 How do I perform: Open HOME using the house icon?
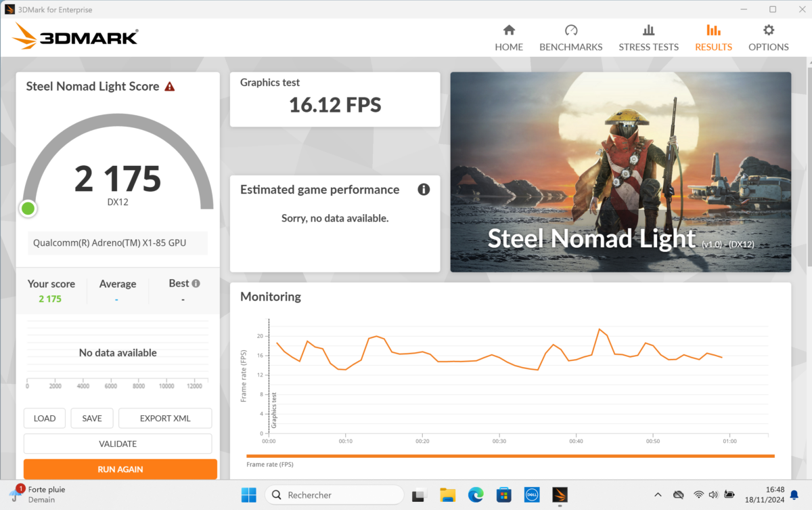click(508, 31)
